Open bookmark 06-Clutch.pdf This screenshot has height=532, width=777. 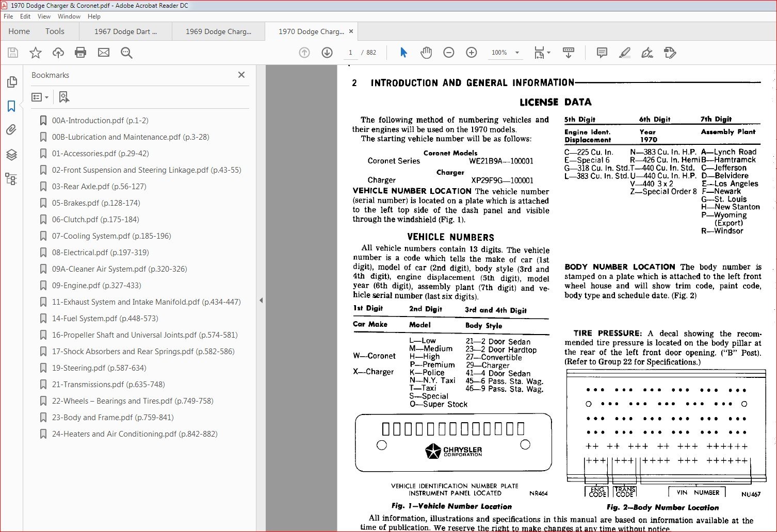pyautogui.click(x=95, y=220)
